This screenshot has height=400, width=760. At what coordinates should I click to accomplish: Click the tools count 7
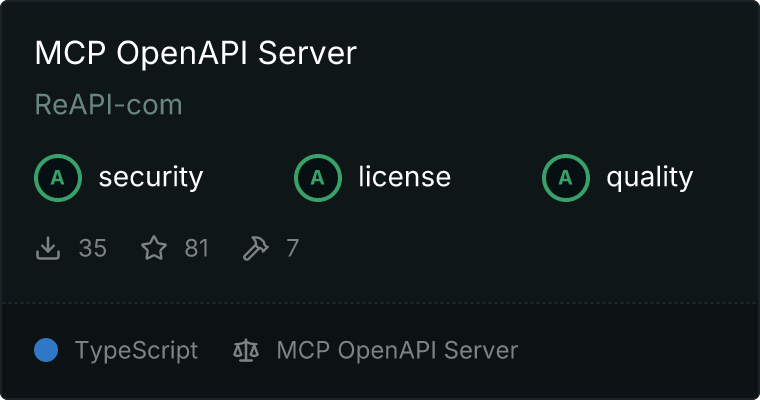pyautogui.click(x=292, y=248)
